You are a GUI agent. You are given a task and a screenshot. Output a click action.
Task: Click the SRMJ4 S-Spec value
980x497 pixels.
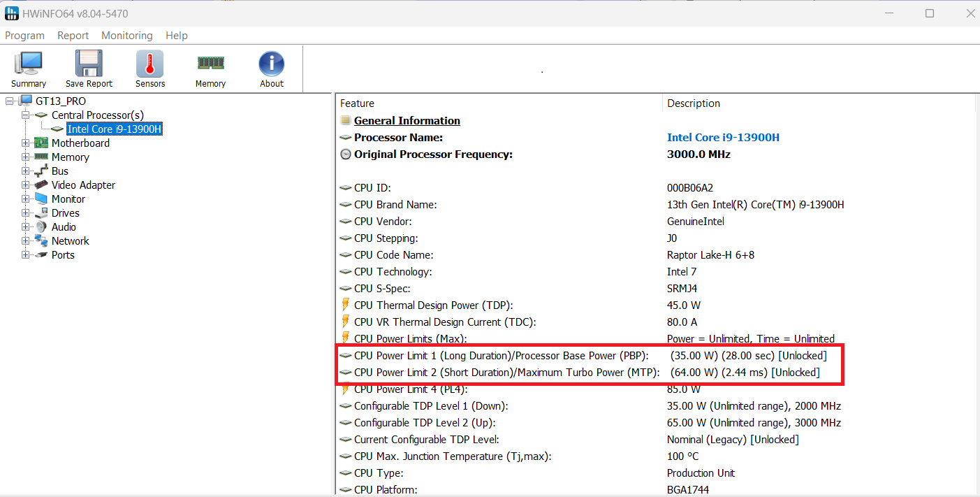(682, 288)
